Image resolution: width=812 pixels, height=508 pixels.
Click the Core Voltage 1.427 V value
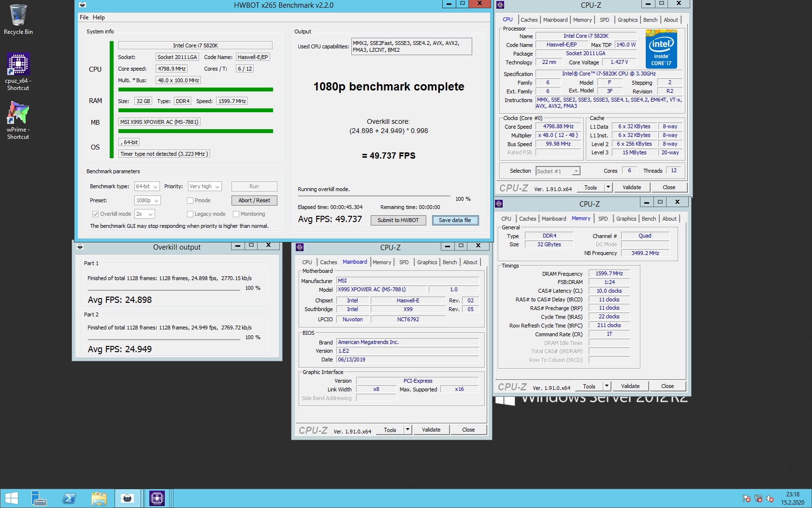[x=619, y=62]
